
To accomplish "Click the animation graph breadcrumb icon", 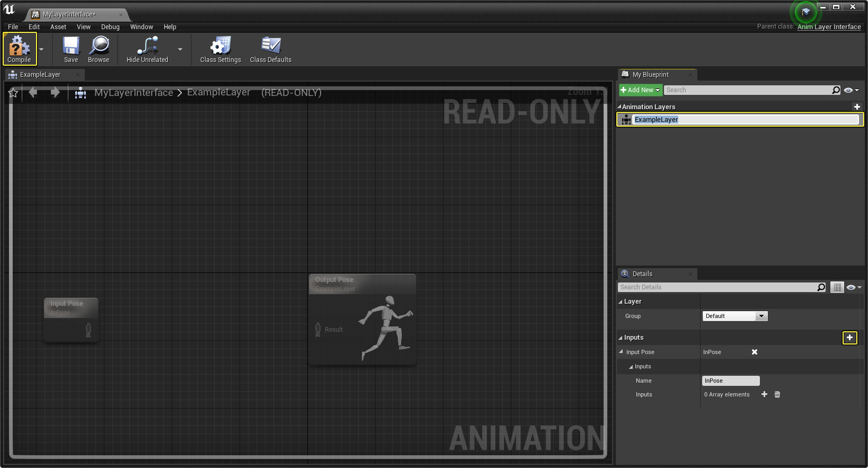I will click(x=81, y=93).
